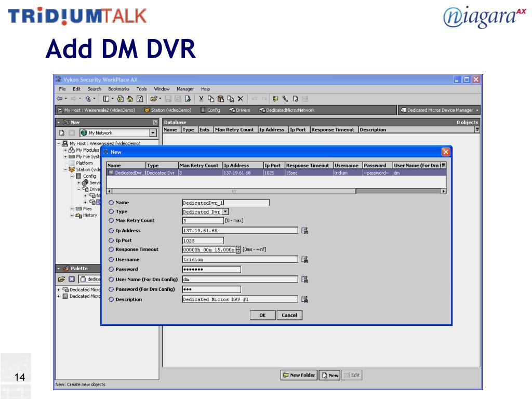
Task: Select the Ip Port radio button
Action: [x=111, y=240]
